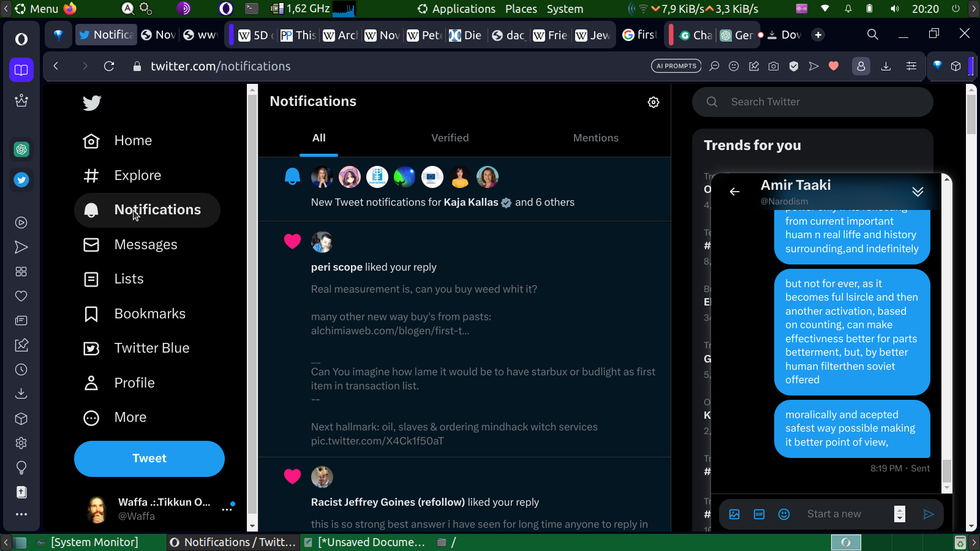
Task: Open GIF picker in message box
Action: coord(759,514)
